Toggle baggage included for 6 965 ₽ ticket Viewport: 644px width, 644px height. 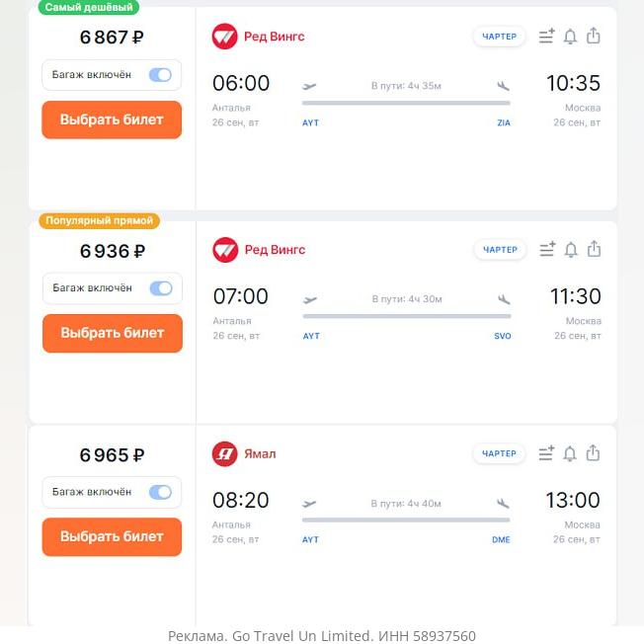click(160, 492)
